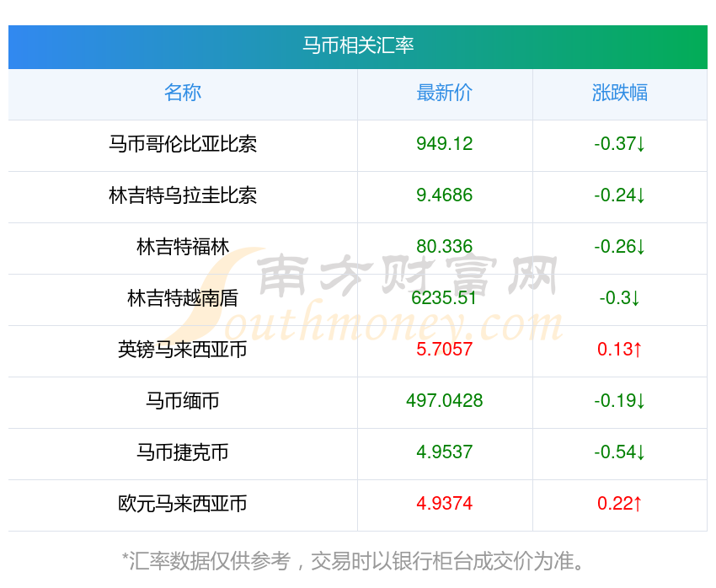
Task: Click the change value -0.3↓
Action: point(620,298)
